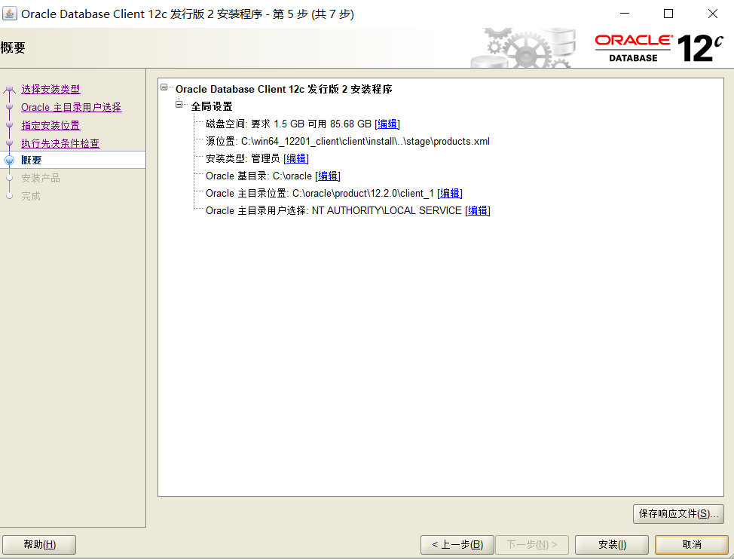
Task: Open the Oracle 主目录用户选择 step link
Action: [x=71, y=107]
